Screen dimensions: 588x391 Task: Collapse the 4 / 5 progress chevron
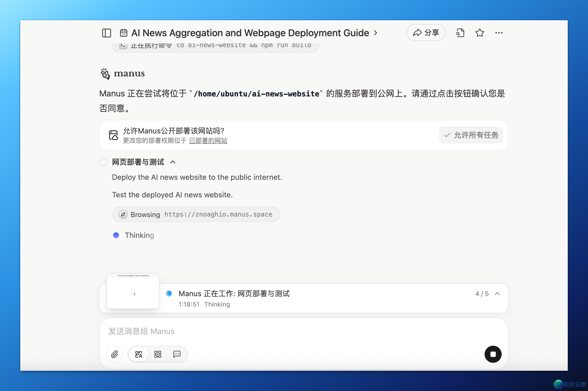(x=497, y=294)
